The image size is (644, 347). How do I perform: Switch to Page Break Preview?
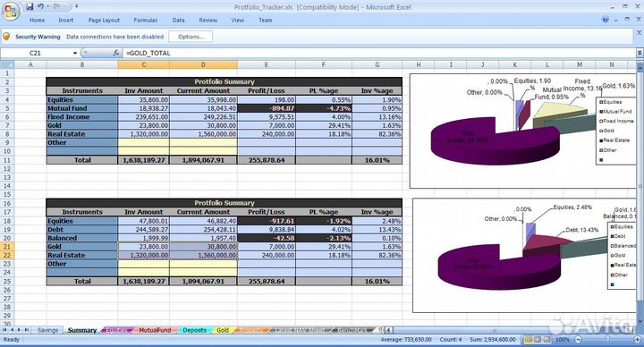(547, 340)
